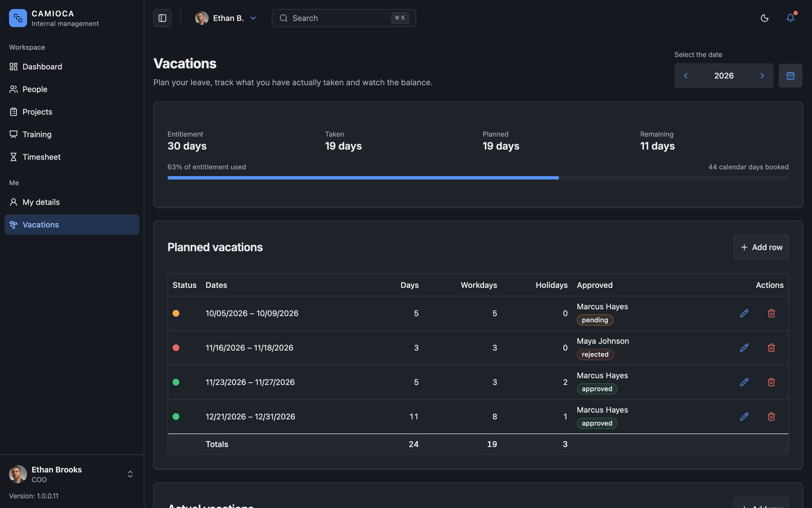Screen dimensions: 812x508
Task: Click the entitlement used progress bar
Action: click(478, 178)
